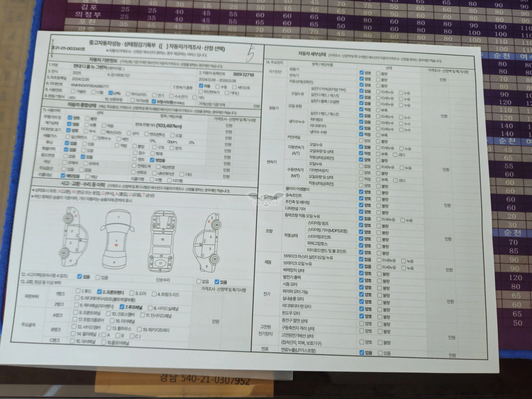This screenshot has width=532, height=399.
Task: Click the red W mark on the roof diagram
Action: click(116, 245)
